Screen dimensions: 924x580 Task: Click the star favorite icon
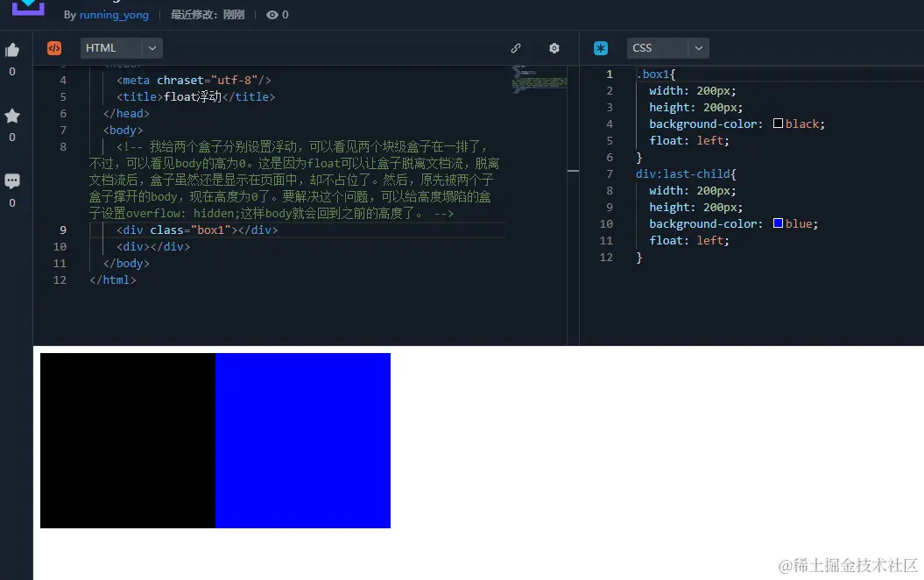(x=11, y=116)
